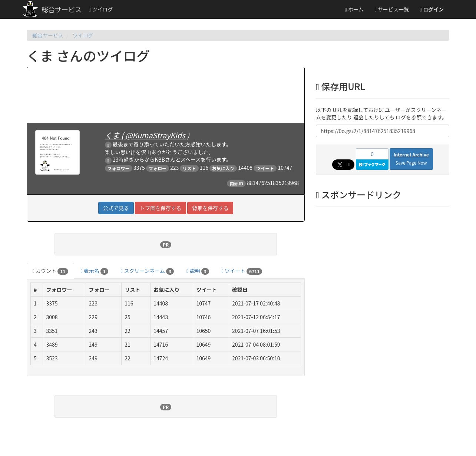
Task: Click the 内部ID number 881476251835219968
Action: (273, 183)
